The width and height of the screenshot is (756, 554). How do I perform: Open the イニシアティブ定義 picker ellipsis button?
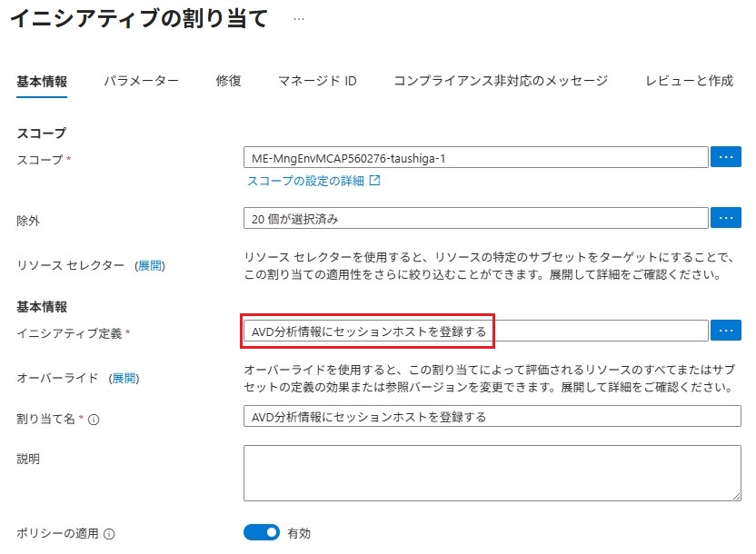tap(725, 331)
